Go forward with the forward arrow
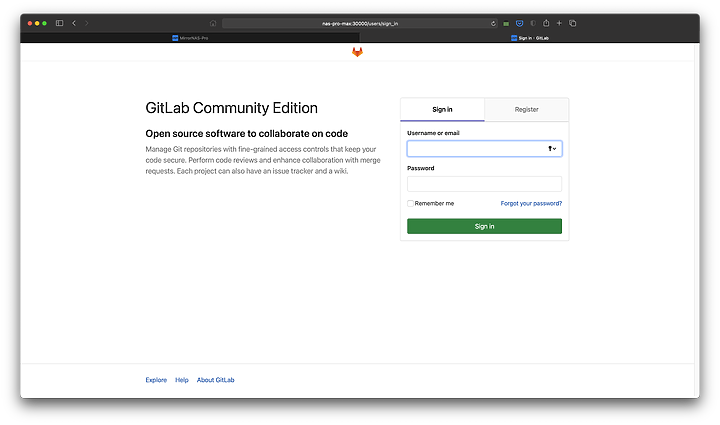The width and height of the screenshot is (720, 425). (86, 23)
